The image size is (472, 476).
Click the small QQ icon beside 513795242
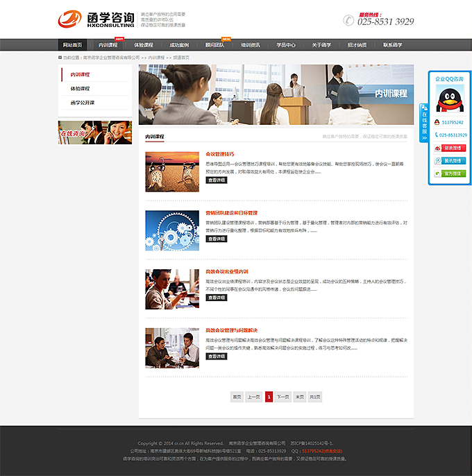coord(437,122)
